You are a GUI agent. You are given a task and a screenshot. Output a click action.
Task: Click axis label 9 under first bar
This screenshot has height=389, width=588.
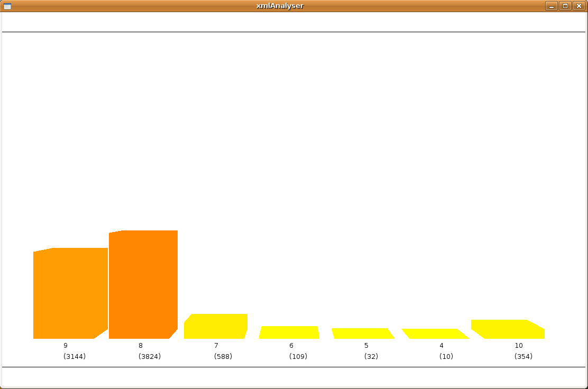pyautogui.click(x=66, y=346)
